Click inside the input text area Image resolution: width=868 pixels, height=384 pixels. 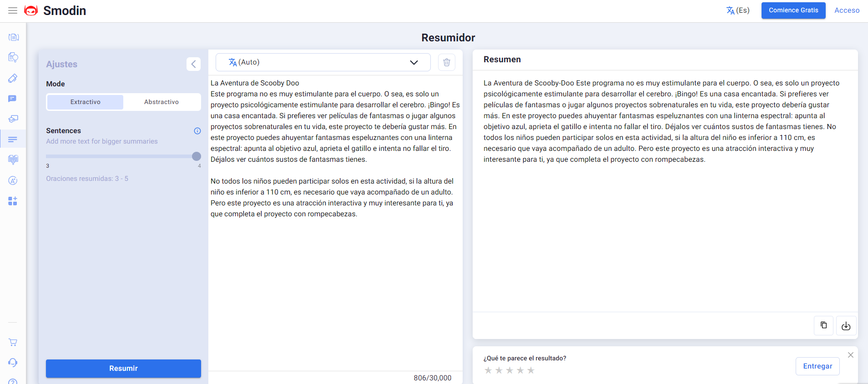click(x=335, y=223)
